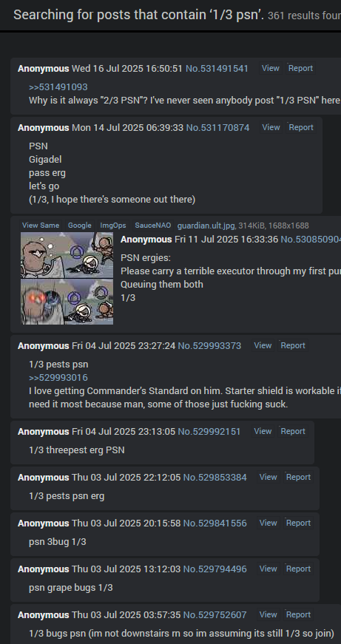This screenshot has width=341, height=644.
Task: Open post number No.529841556 link
Action: coord(215,523)
